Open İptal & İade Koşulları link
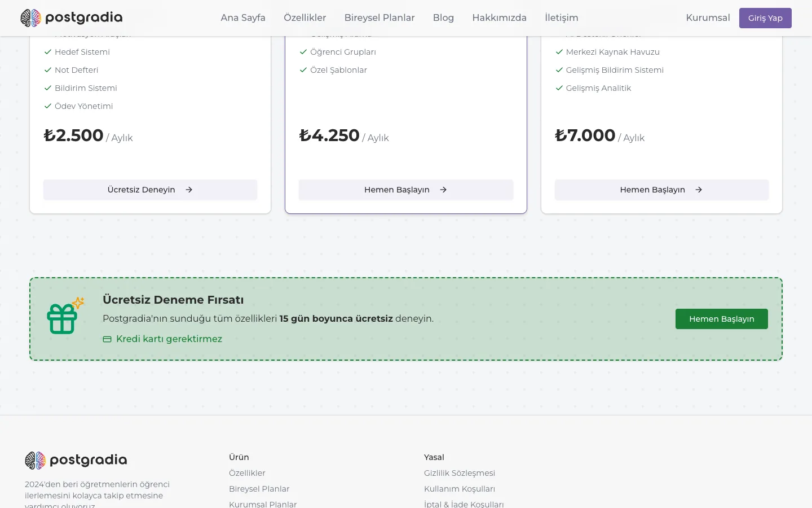 point(464,504)
